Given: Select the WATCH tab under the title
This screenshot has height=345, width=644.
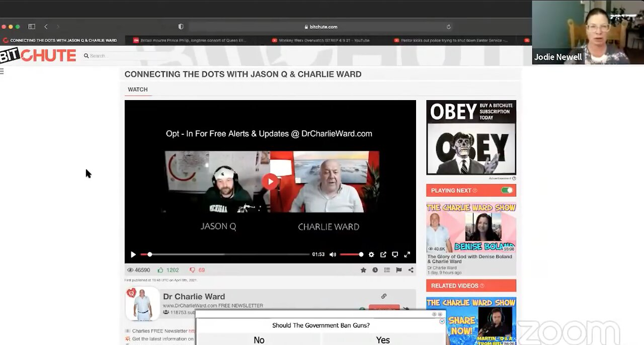Looking at the screenshot, I should tap(137, 90).
